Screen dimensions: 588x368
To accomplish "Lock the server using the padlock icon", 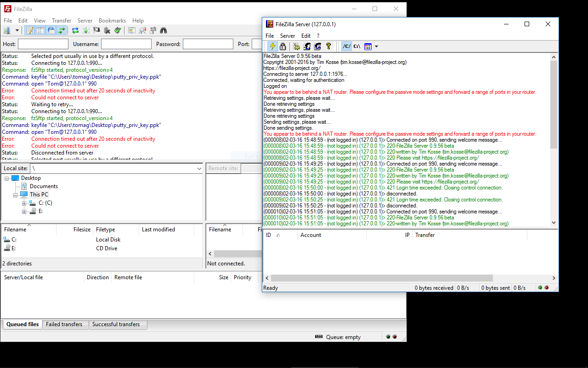I will point(283,46).
